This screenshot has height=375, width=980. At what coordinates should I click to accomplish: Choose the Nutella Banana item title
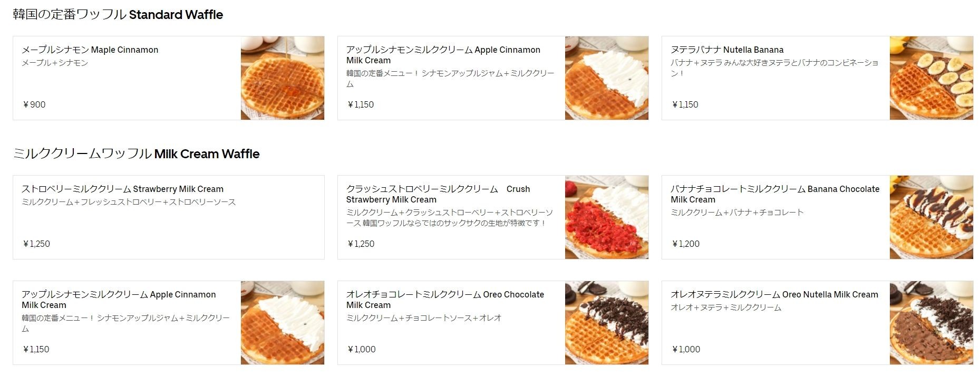726,50
